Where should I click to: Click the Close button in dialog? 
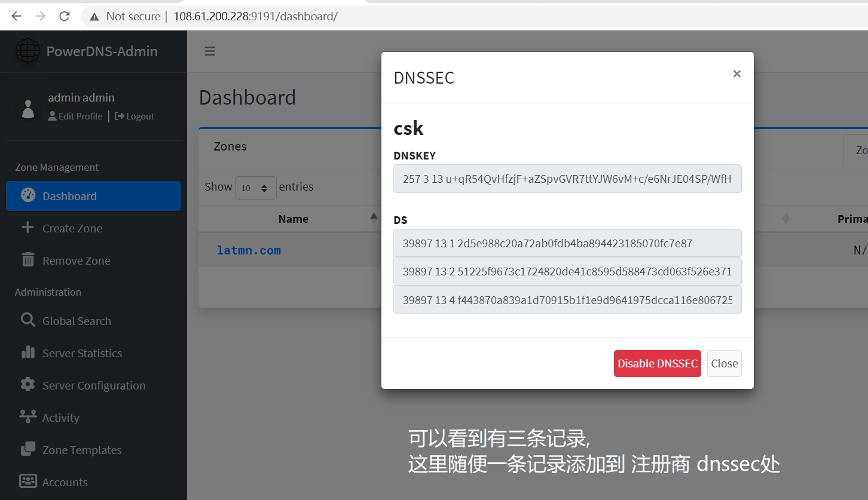[x=724, y=363]
